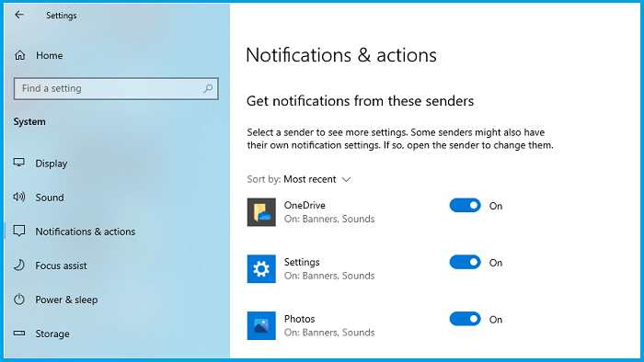Viewport: 644px width, 362px height.
Task: Click the Photos app icon
Action: coord(261,325)
